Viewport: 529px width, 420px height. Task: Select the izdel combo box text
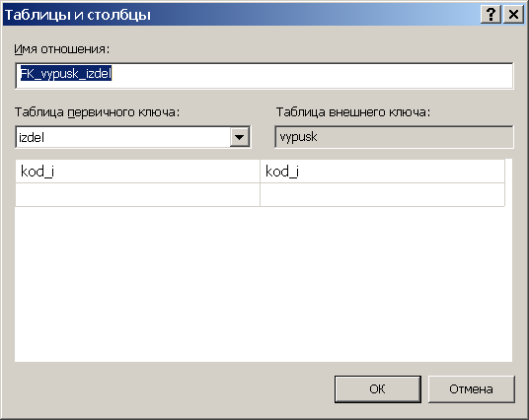pyautogui.click(x=32, y=137)
